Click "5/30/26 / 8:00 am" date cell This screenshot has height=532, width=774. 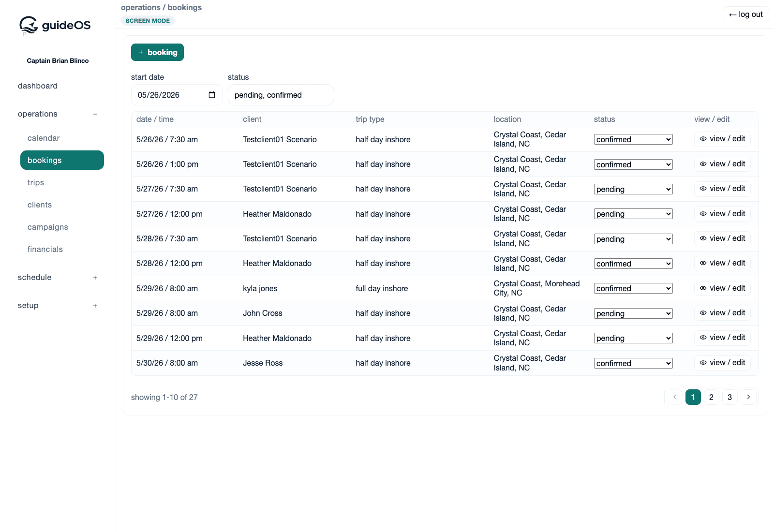tap(167, 363)
